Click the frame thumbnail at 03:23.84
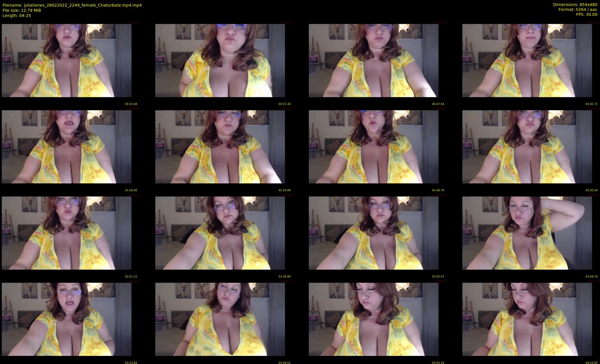This screenshot has width=600, height=364. (x=66, y=319)
